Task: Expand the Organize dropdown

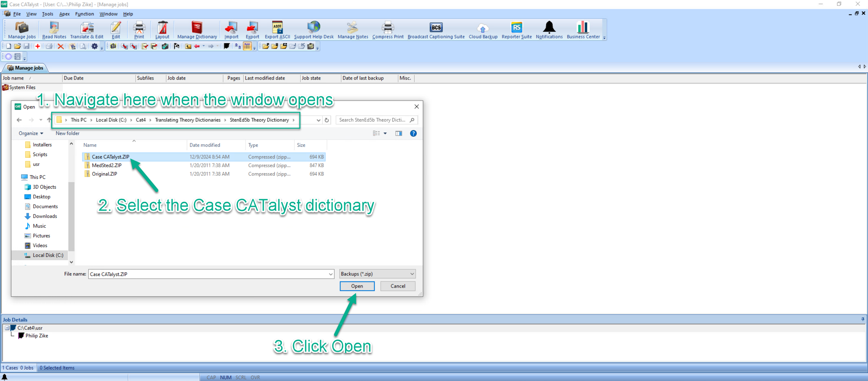Action: pyautogui.click(x=31, y=133)
